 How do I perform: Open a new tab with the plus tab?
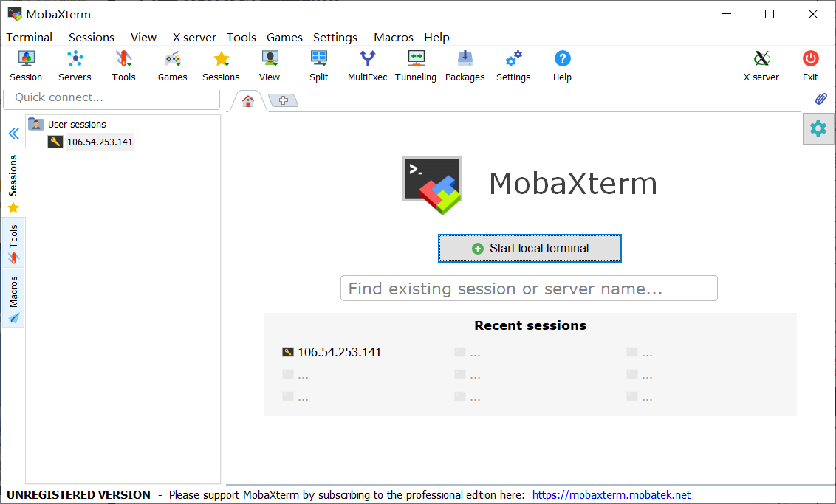tap(284, 100)
